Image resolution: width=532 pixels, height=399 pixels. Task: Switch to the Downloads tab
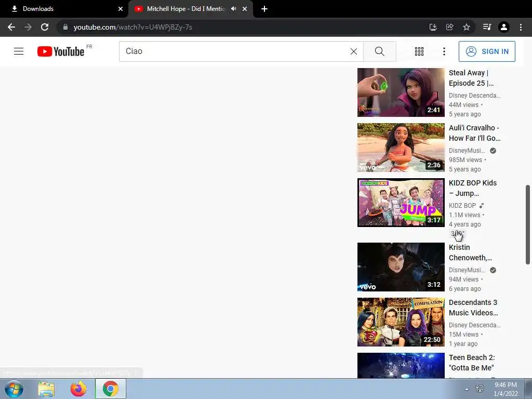[x=64, y=9]
